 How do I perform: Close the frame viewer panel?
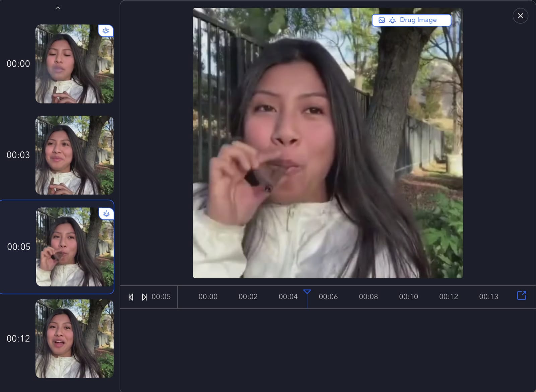520,16
